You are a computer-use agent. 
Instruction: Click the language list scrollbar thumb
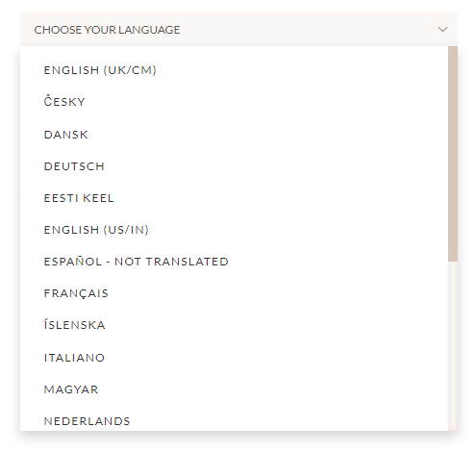tap(453, 154)
